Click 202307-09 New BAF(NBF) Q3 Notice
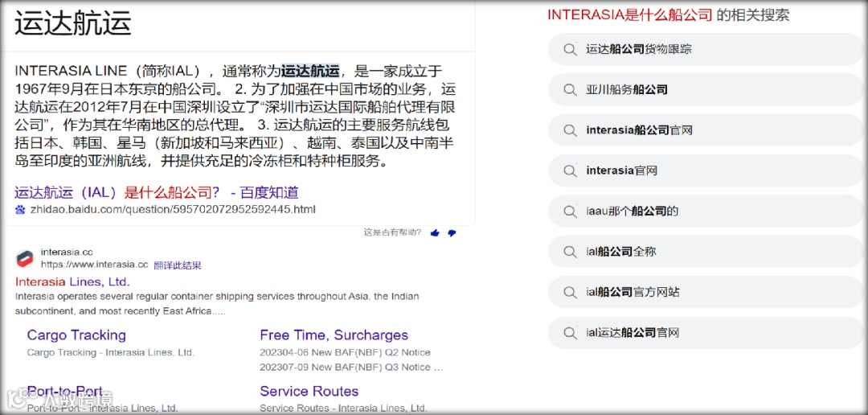 tap(351, 368)
